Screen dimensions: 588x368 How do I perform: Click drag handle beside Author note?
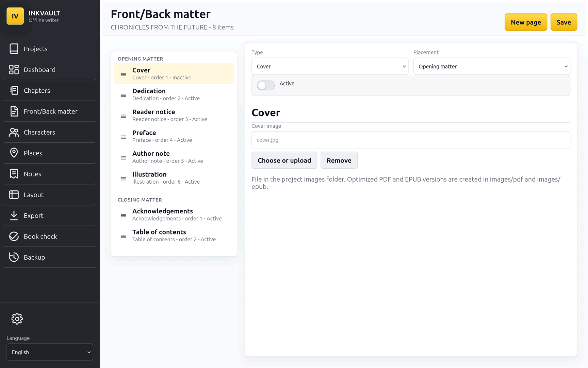(124, 158)
